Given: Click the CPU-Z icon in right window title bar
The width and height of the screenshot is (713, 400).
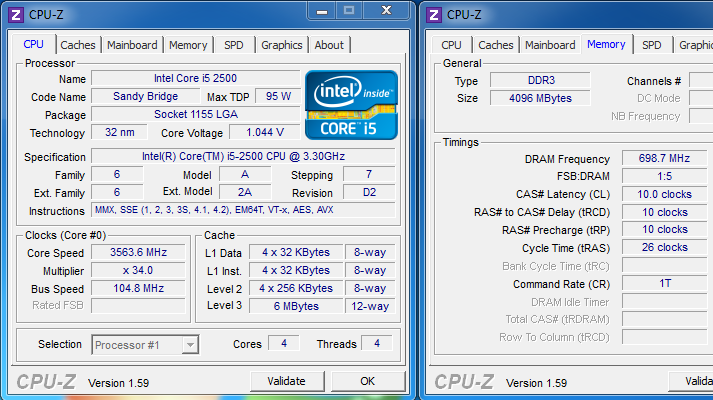Looking at the screenshot, I should pyautogui.click(x=434, y=13).
